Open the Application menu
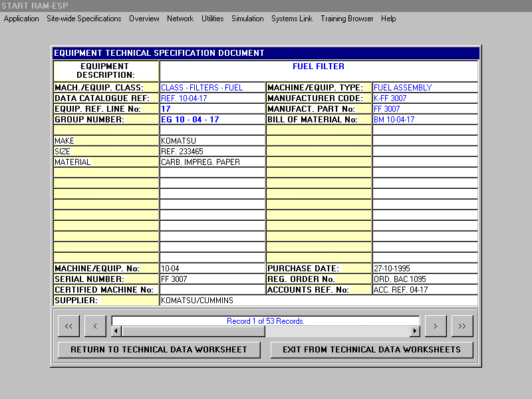This screenshot has height=399, width=532. pyautogui.click(x=21, y=19)
